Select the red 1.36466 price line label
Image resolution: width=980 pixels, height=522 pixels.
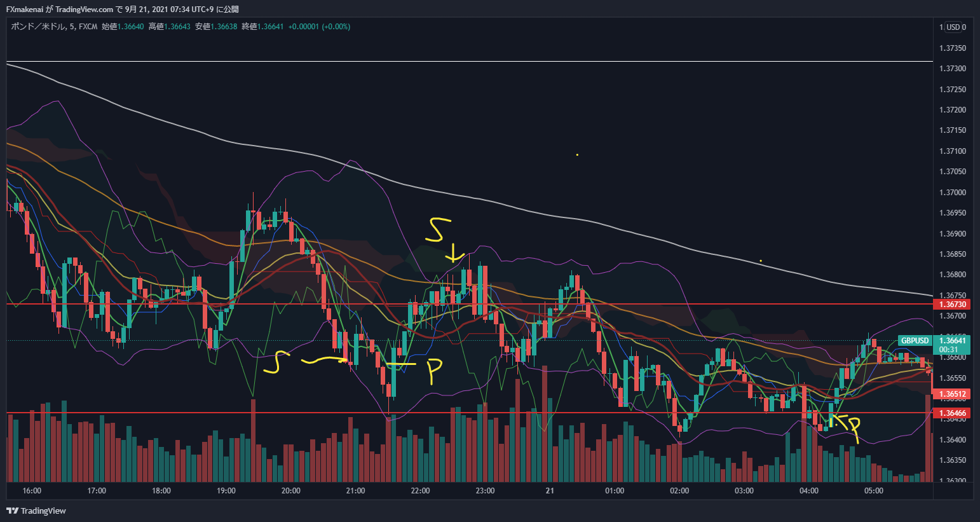click(952, 413)
